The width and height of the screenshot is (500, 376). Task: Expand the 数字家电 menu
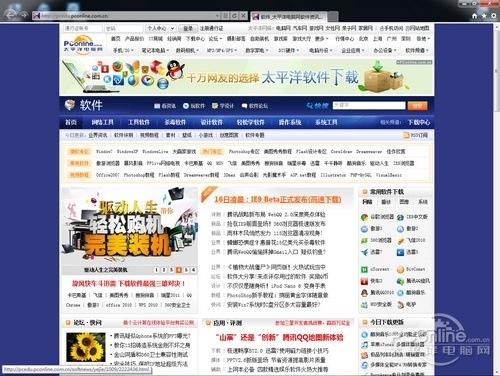(257, 50)
